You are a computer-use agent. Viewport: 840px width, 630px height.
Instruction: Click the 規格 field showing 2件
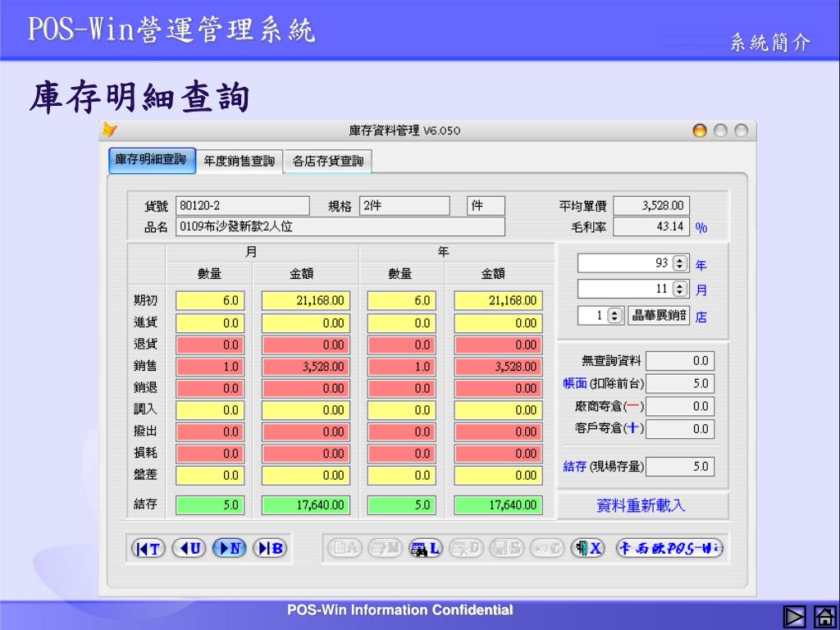pyautogui.click(x=404, y=206)
